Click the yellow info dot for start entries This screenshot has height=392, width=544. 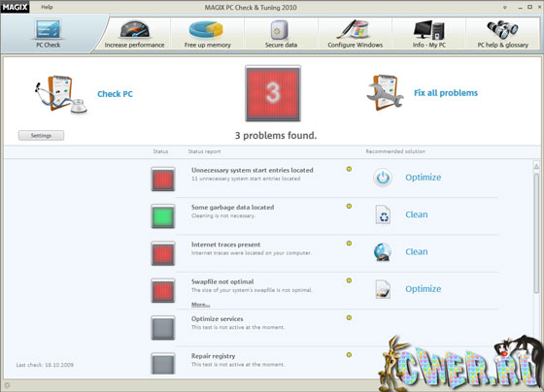(349, 169)
